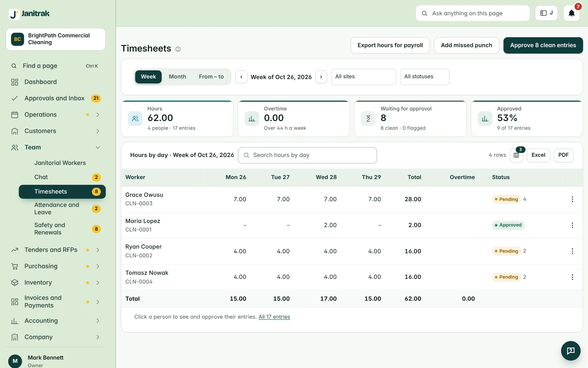Click the Hours card people icon
This screenshot has height=368, width=588.
click(135, 119)
